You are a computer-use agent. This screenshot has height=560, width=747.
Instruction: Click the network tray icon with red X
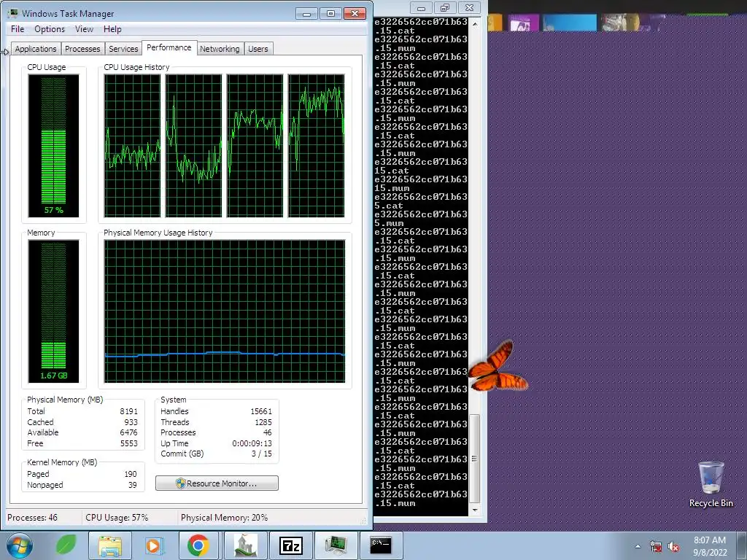coord(656,547)
